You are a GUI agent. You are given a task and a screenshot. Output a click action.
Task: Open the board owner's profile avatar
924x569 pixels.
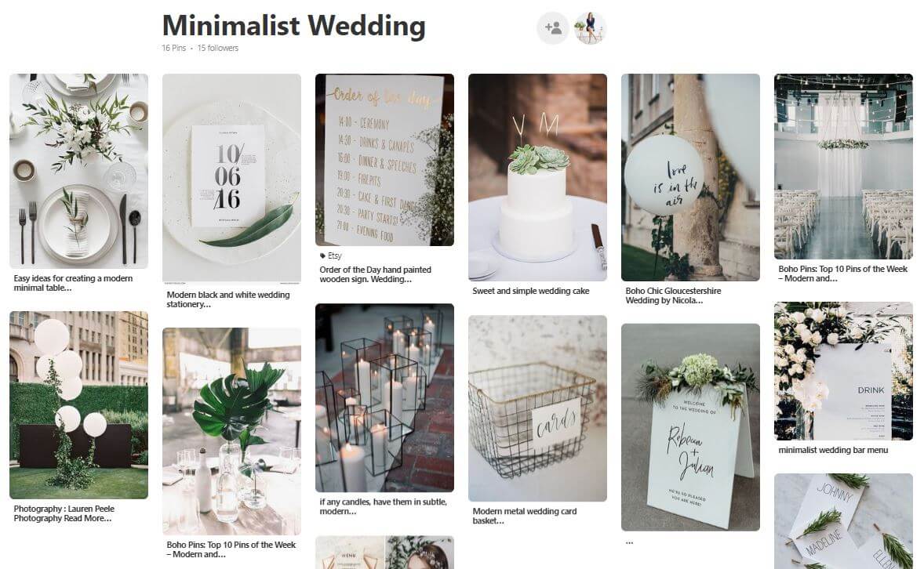(x=590, y=27)
